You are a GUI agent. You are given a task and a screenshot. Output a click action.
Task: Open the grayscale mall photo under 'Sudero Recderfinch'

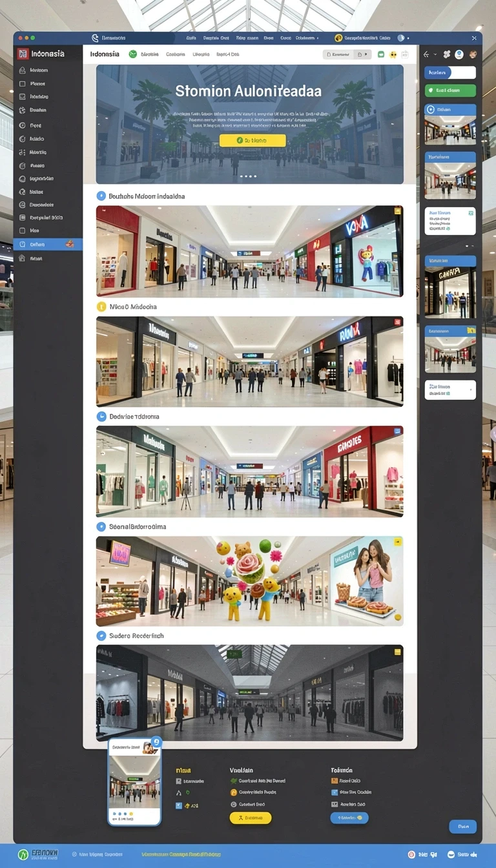coord(249,692)
